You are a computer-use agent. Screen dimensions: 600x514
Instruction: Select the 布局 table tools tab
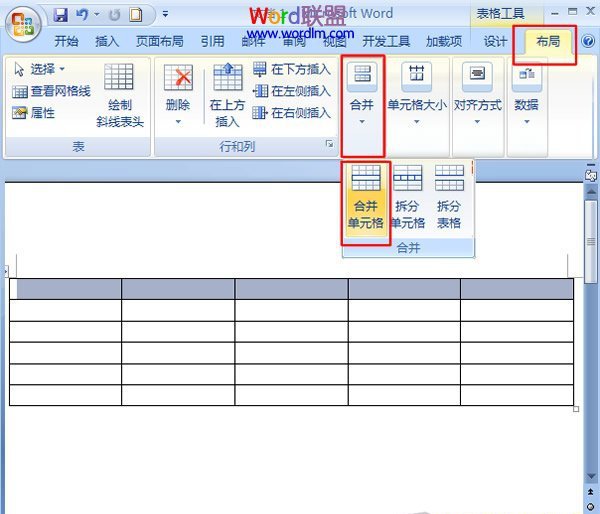[548, 41]
